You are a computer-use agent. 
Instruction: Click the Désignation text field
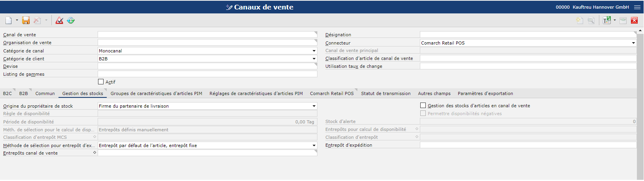click(x=528, y=35)
